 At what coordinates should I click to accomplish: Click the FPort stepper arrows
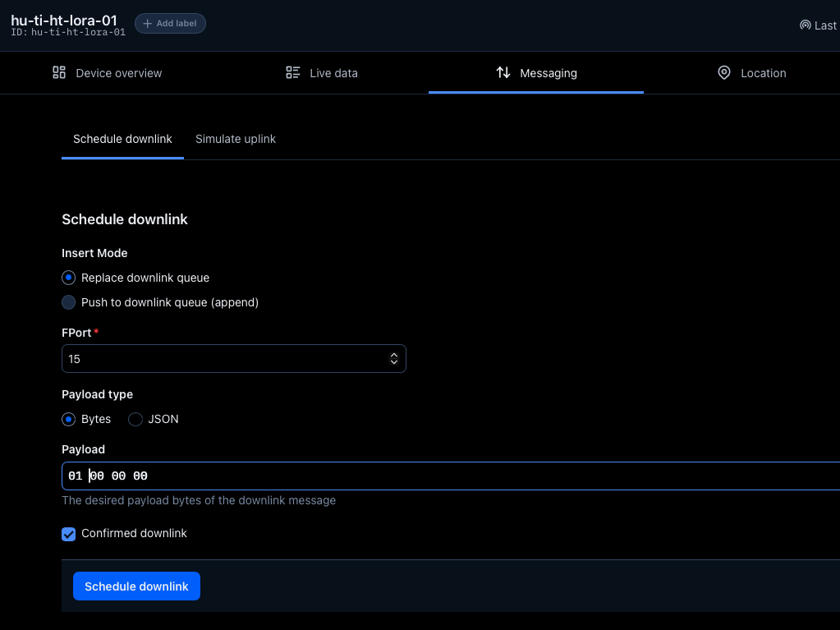point(394,359)
